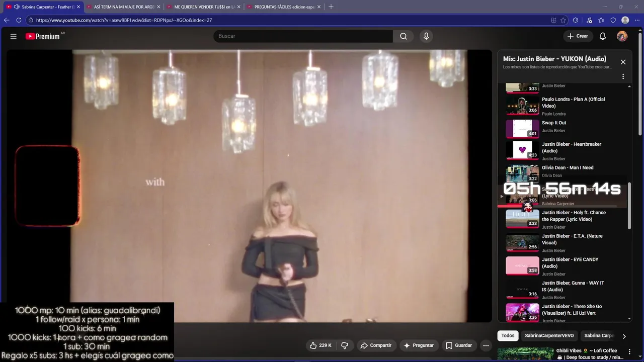Screen dimensions: 644x362
Task: Show more filter chips with right chevron
Action: [x=624, y=336]
